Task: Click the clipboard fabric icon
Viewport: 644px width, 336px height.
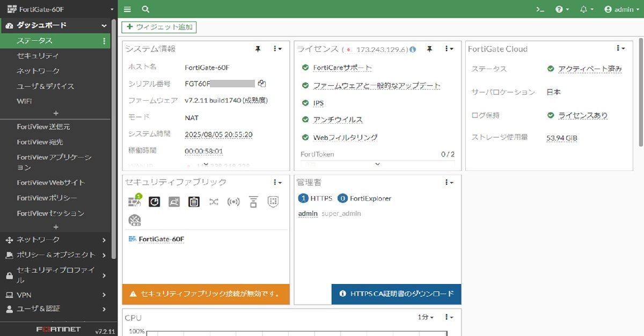Action: click(x=194, y=201)
